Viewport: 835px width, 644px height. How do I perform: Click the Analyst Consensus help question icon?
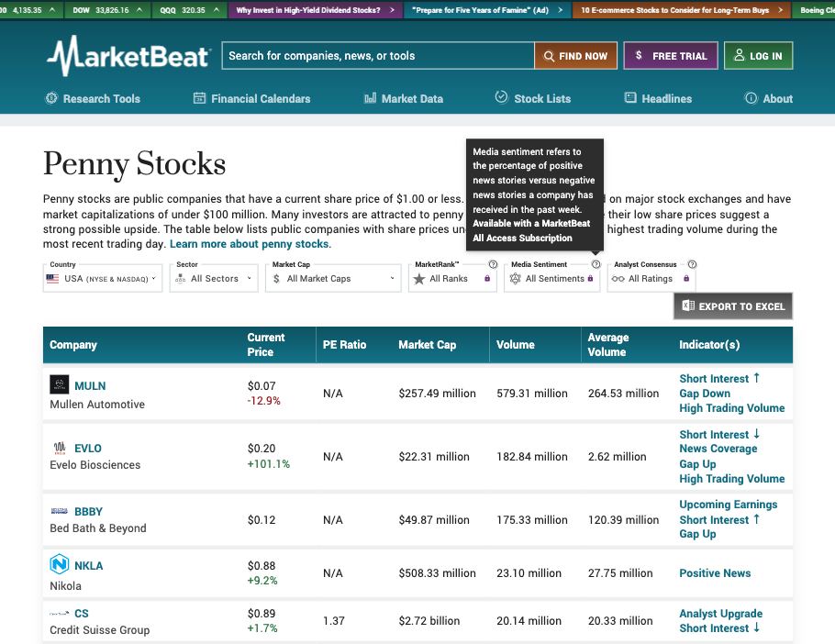point(692,264)
